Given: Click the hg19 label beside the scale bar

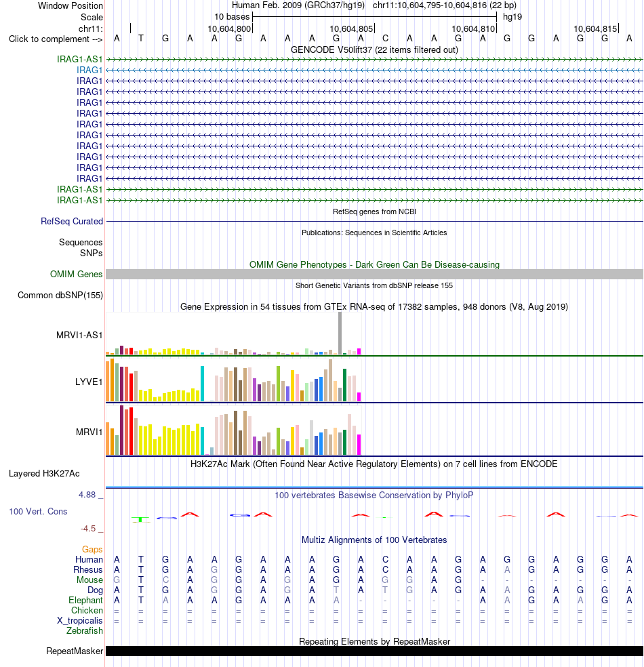Looking at the screenshot, I should (512, 16).
